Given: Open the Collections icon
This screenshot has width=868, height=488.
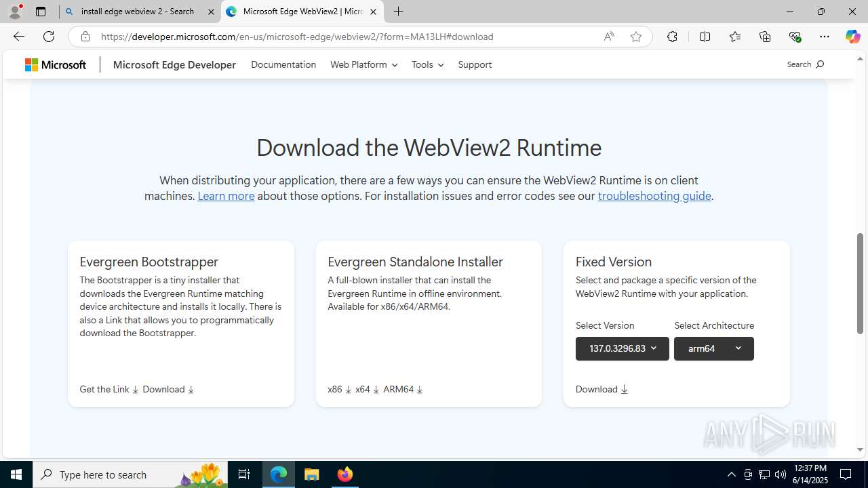Looking at the screenshot, I should (x=765, y=37).
